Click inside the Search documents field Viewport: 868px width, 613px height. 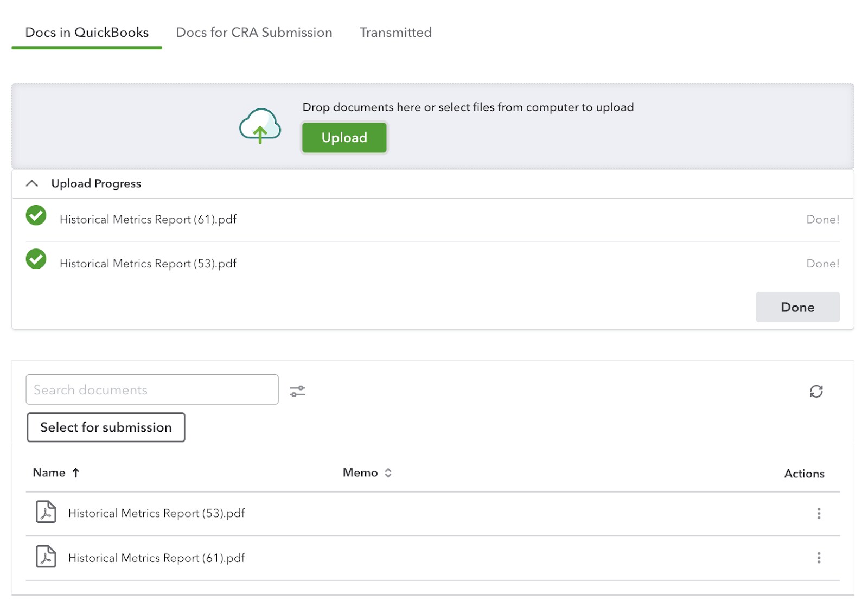point(152,389)
